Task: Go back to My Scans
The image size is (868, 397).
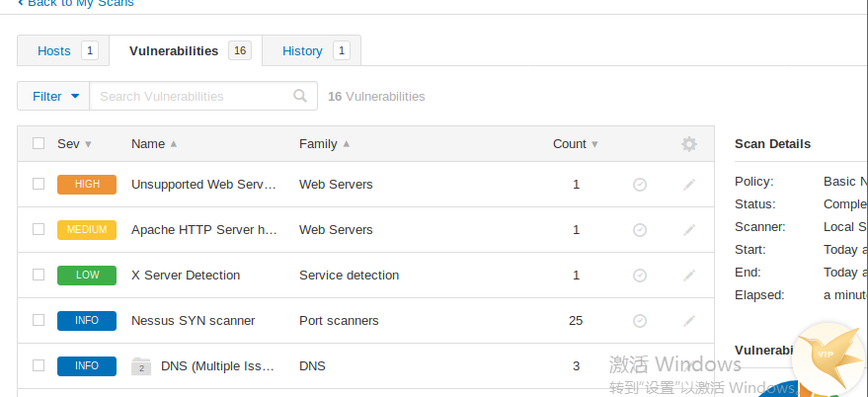Action: (75, 3)
